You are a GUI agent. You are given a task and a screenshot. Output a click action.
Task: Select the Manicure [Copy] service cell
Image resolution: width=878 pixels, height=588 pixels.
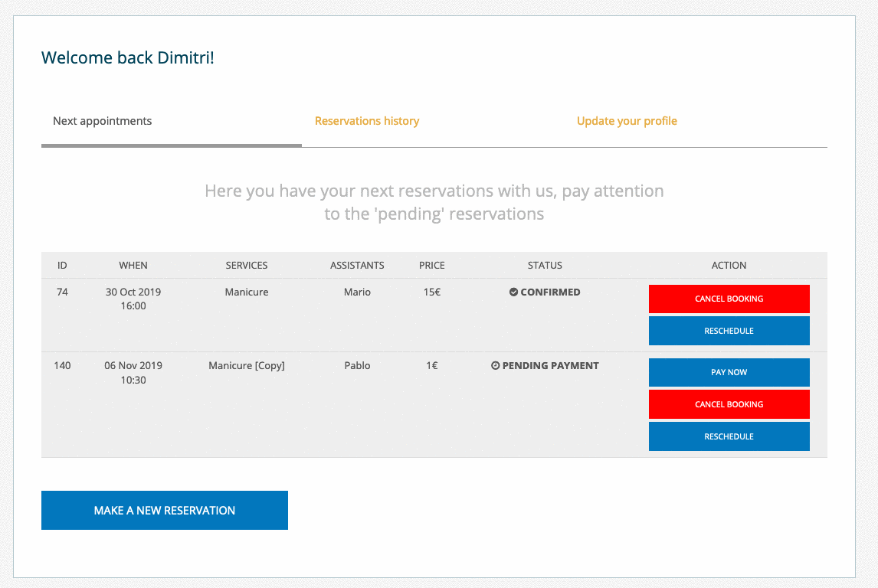tap(247, 365)
